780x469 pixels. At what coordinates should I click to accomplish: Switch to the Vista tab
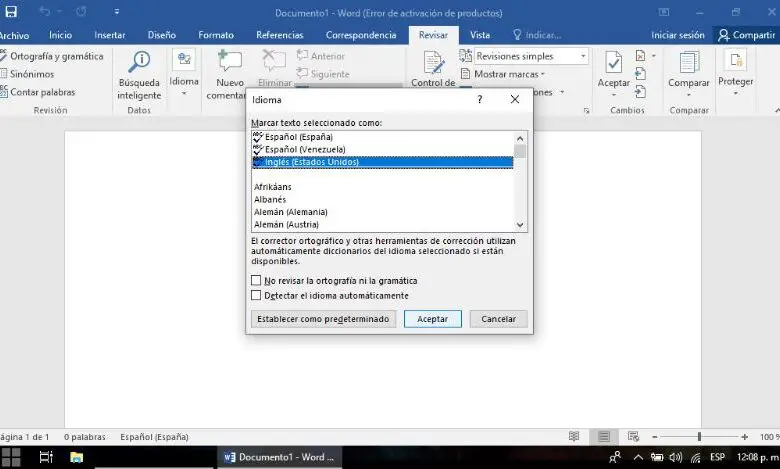[x=480, y=35]
